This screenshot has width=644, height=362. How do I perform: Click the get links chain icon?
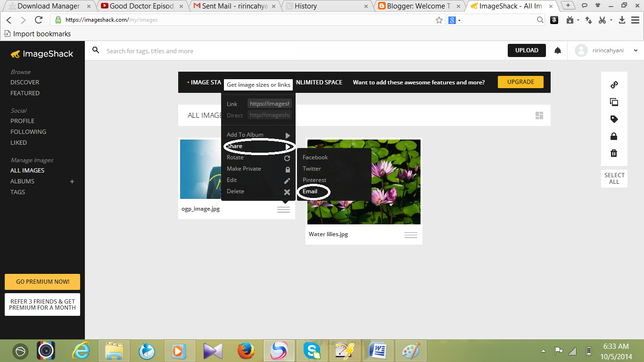tap(614, 85)
